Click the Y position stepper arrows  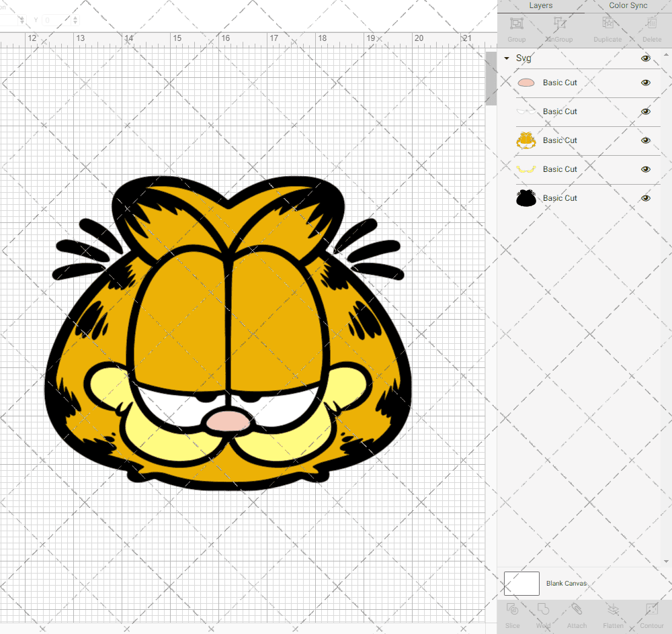pos(75,20)
